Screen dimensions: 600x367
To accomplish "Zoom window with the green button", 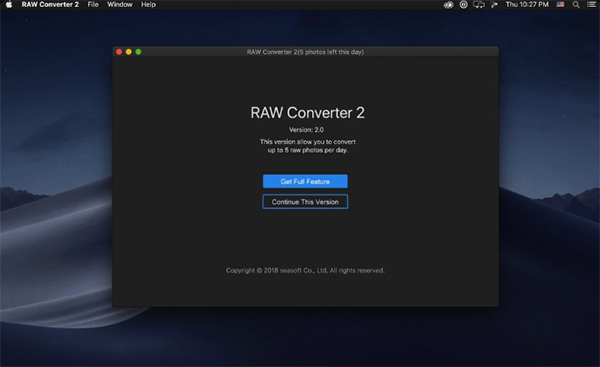I will click(x=138, y=52).
